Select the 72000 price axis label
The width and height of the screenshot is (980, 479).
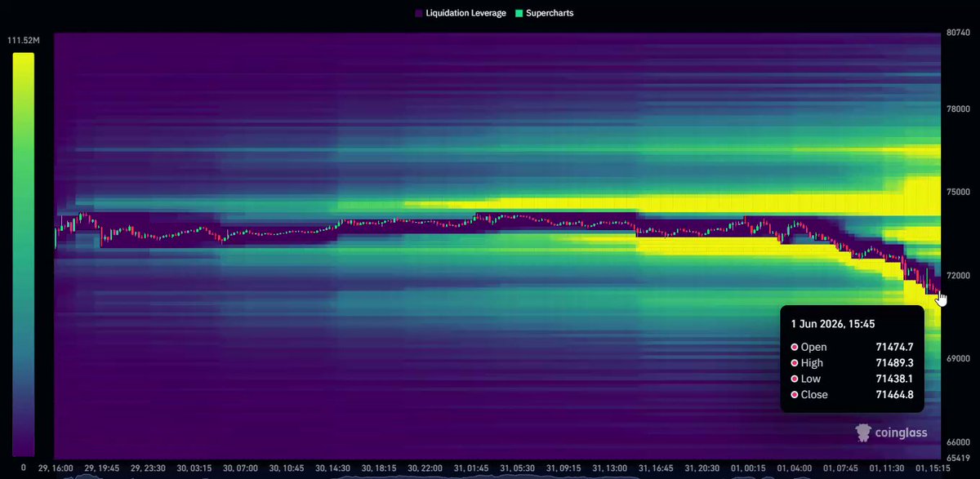pos(957,276)
